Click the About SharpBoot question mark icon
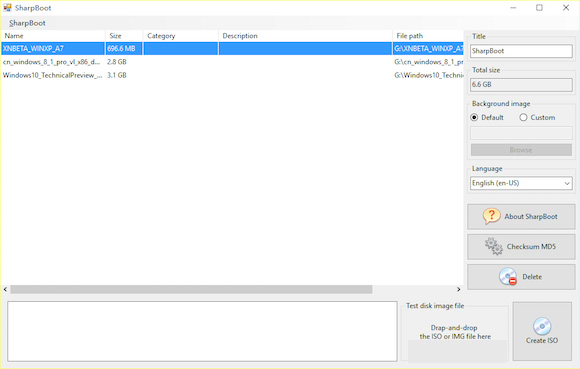The height and width of the screenshot is (369, 580). [492, 216]
